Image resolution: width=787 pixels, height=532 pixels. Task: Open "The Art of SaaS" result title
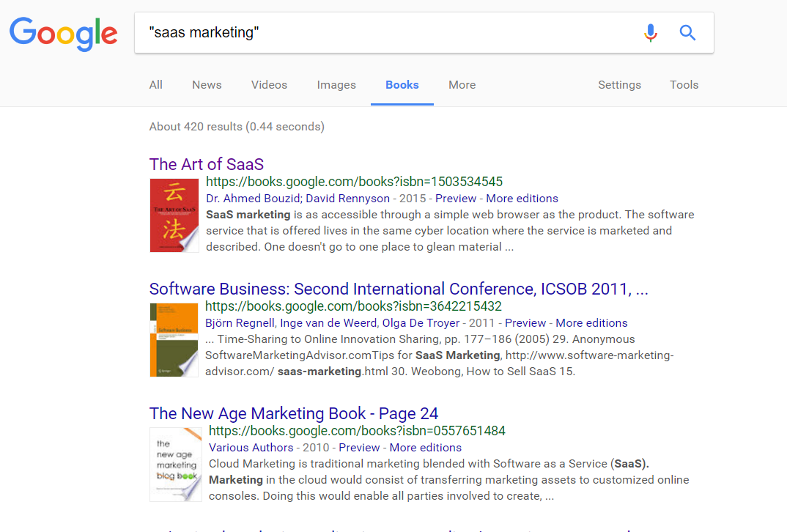coord(207,164)
